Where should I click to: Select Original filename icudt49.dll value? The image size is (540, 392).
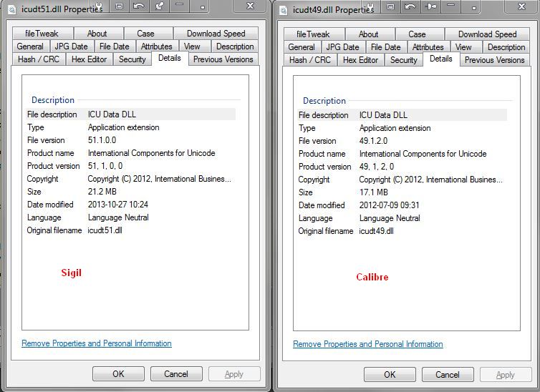[x=377, y=231]
